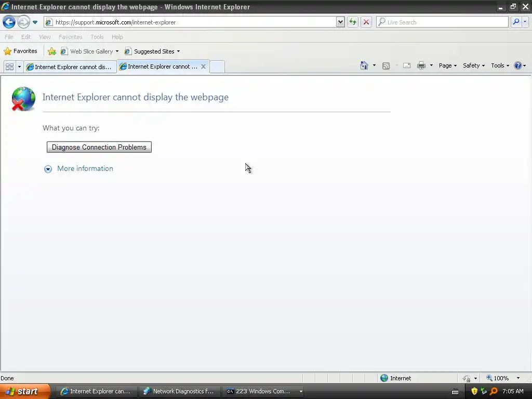Screen dimensions: 532x399
Task: Click the 100% zoom level button
Action: (497, 378)
